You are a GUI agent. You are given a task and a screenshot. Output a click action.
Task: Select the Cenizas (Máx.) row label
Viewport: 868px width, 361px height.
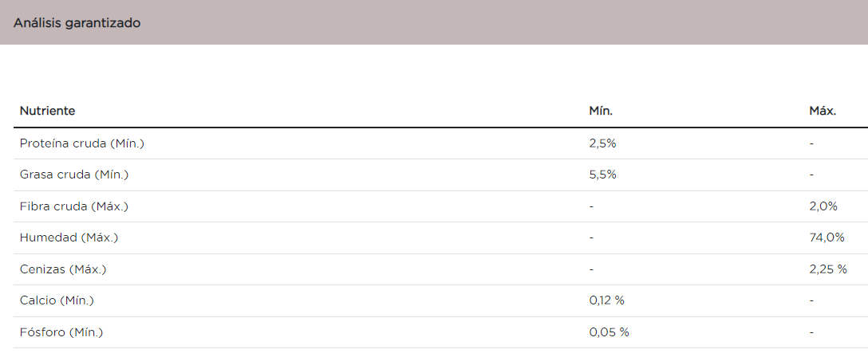[63, 269]
